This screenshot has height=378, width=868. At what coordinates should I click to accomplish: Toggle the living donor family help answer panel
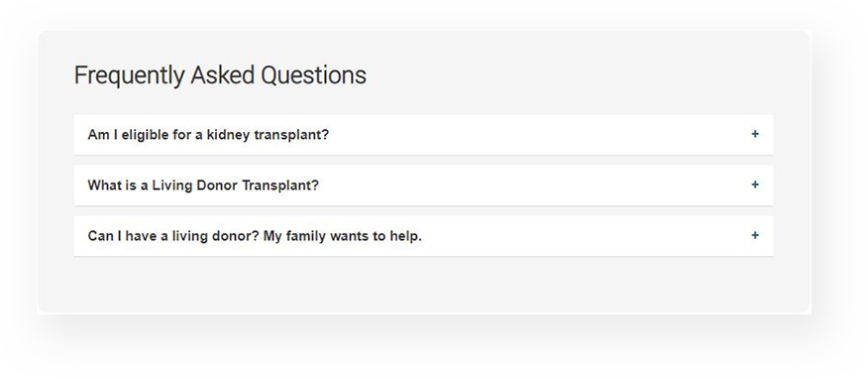tap(423, 236)
